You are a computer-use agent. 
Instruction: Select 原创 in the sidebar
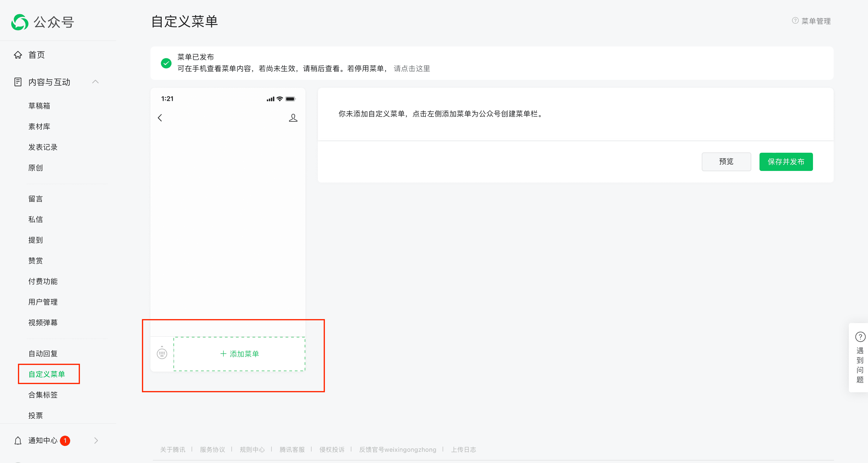click(35, 168)
